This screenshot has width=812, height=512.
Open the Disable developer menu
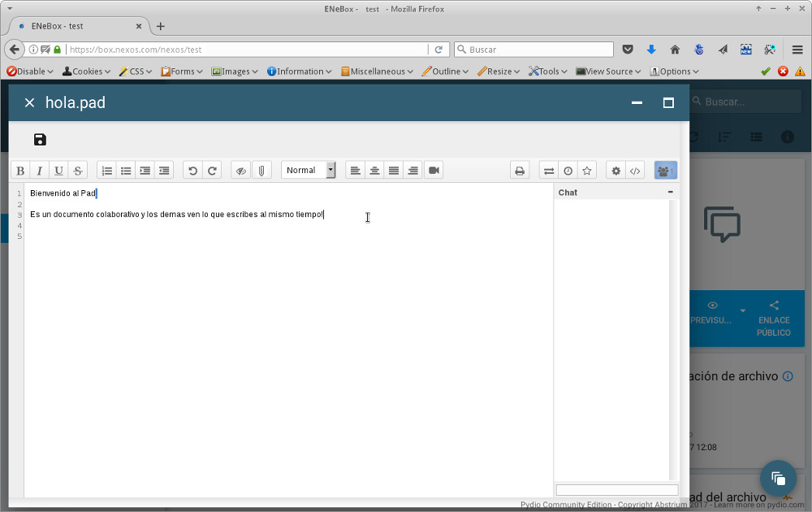(x=30, y=71)
